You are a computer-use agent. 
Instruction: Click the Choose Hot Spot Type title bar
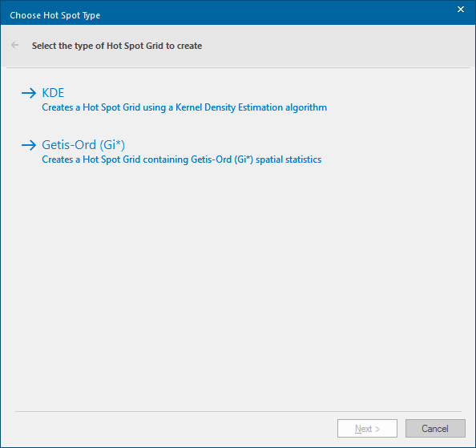tap(231, 13)
